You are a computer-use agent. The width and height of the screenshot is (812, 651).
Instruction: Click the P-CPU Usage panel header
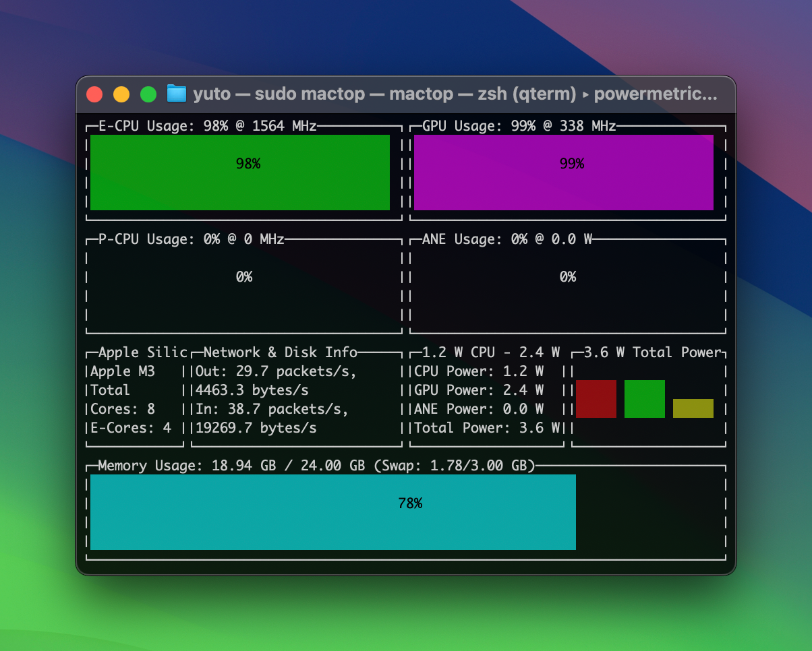click(x=191, y=239)
